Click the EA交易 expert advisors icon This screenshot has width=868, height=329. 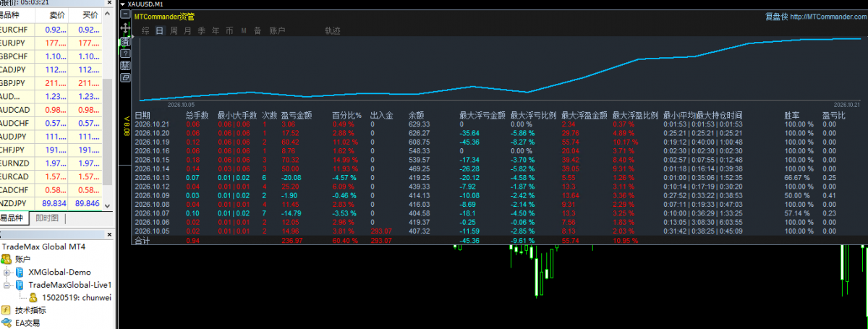point(7,322)
